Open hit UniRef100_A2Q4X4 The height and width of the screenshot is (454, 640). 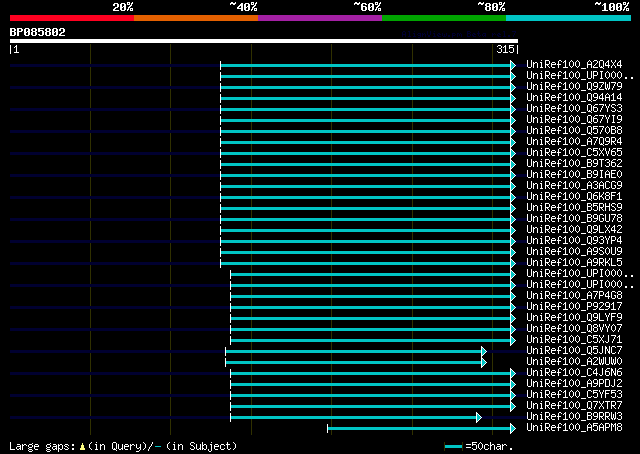[x=574, y=65]
